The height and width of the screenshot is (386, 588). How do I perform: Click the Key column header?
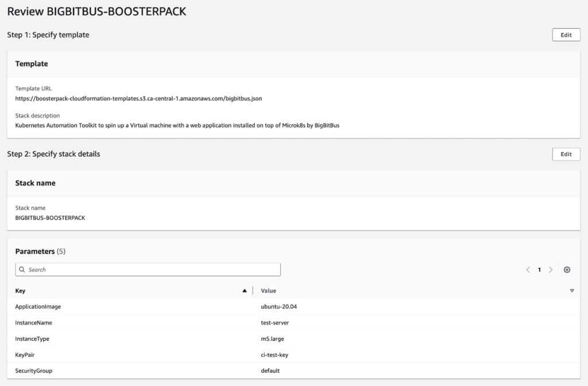(21, 291)
